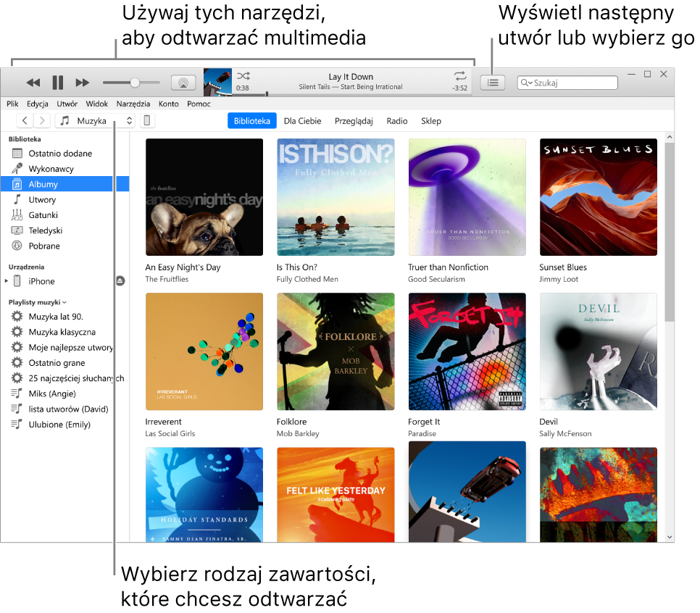The image size is (700, 613).
Task: Open the Devil album cover
Action: [x=599, y=351]
